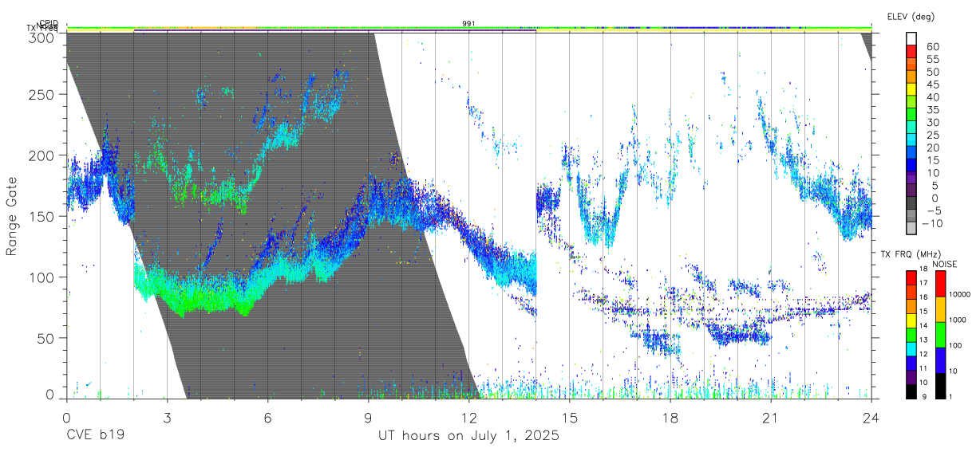Select the green swatch between 1000 and 100 on NOISE bar
The width and height of the screenshot is (980, 452).
click(x=939, y=334)
